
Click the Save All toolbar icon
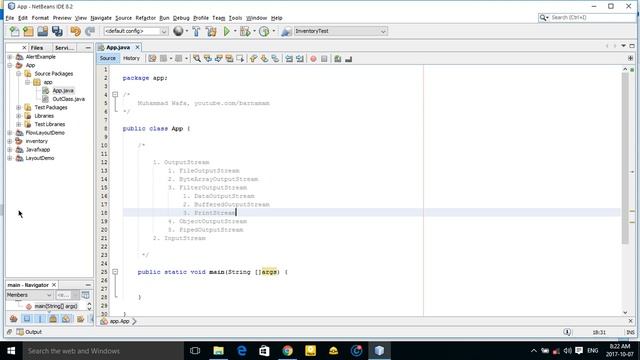57,31
